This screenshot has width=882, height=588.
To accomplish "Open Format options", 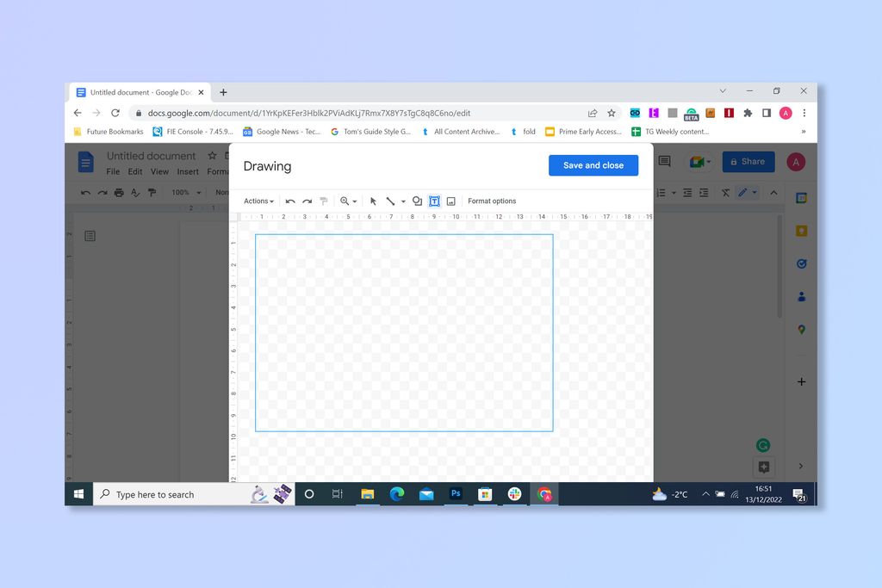I will [x=491, y=201].
